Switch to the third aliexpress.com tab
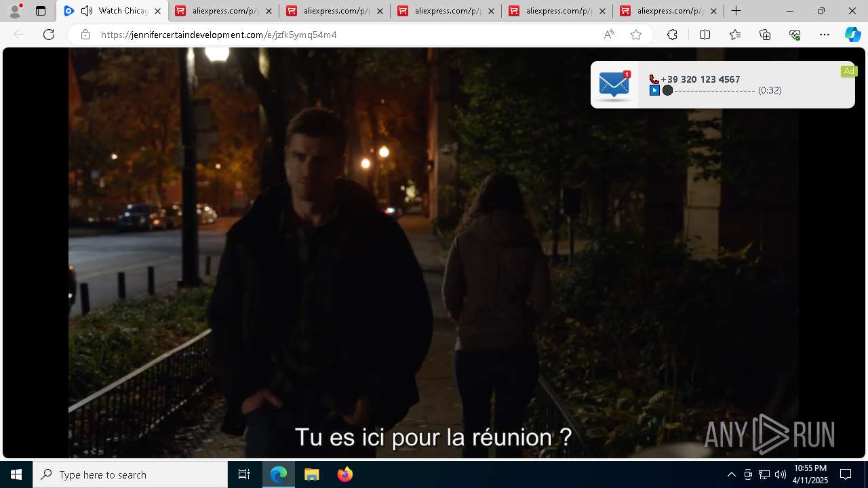 pyautogui.click(x=446, y=11)
